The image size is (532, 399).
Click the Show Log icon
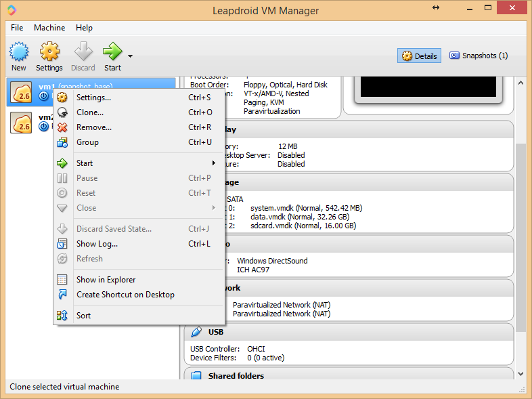[62, 244]
